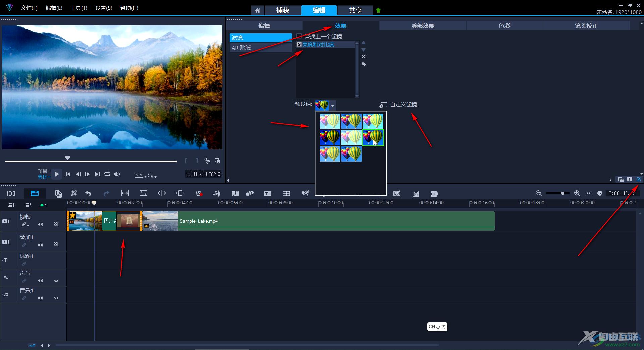
Task: Open the split screen template creator
Action: point(286,193)
